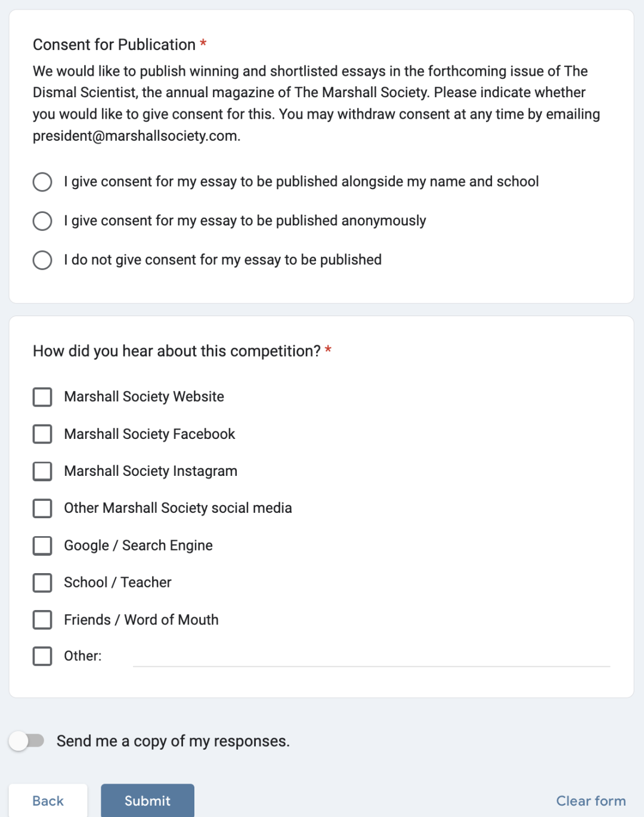Check Google / Search Engine box
The image size is (644, 817).
pyautogui.click(x=42, y=546)
